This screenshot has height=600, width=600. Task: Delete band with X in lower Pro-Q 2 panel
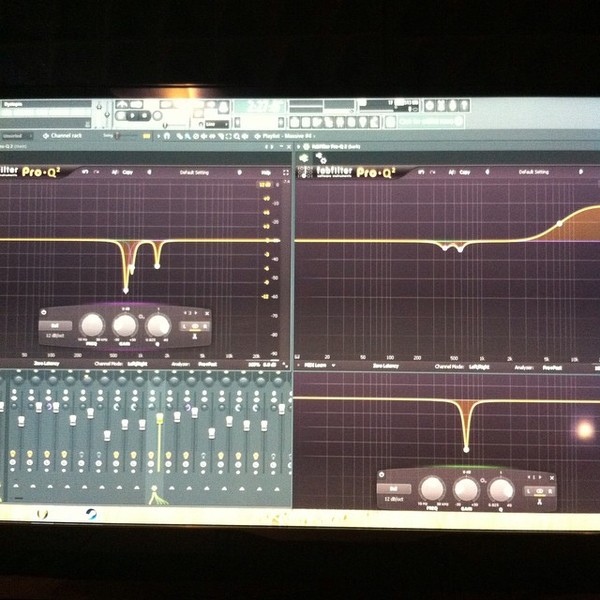[552, 478]
